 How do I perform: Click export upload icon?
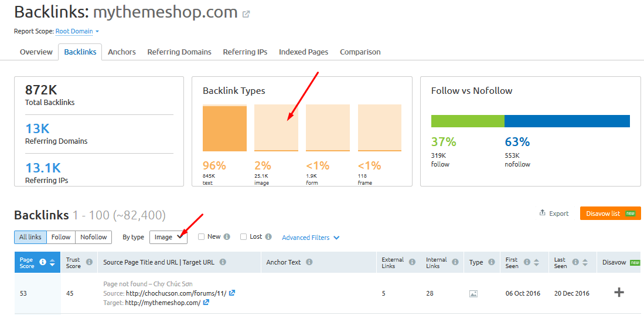pyautogui.click(x=542, y=212)
